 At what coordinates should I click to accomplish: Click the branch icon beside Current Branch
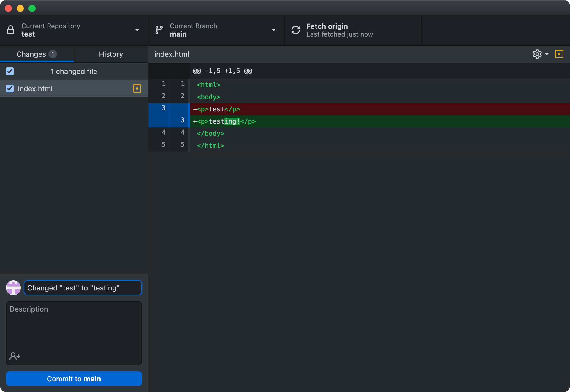point(159,30)
